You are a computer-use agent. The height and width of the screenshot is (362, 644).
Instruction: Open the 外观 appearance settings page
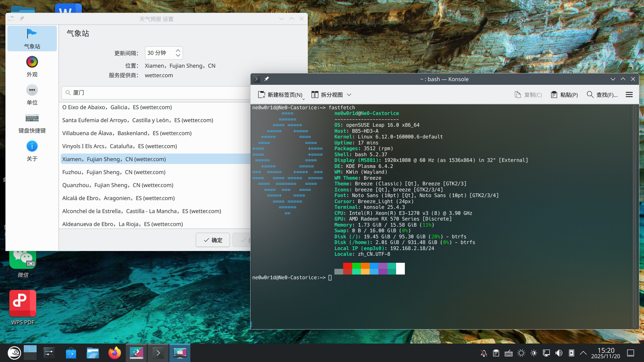[32, 67]
